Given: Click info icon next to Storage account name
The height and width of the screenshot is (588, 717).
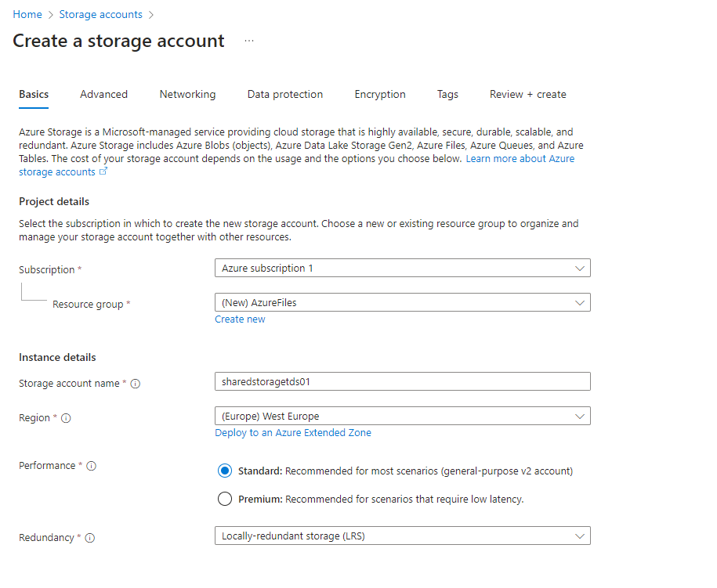Looking at the screenshot, I should pyautogui.click(x=136, y=384).
